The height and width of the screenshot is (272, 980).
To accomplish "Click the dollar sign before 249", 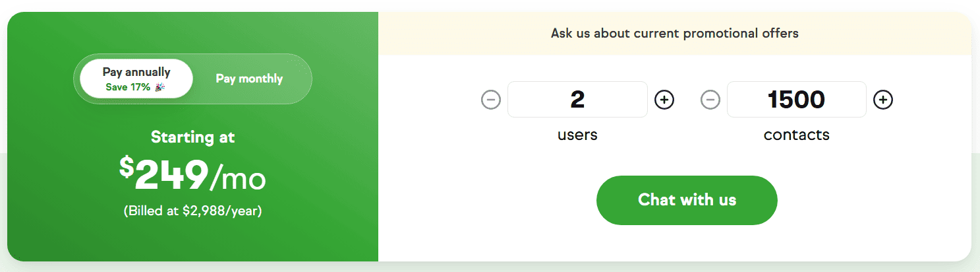I will click(x=127, y=167).
